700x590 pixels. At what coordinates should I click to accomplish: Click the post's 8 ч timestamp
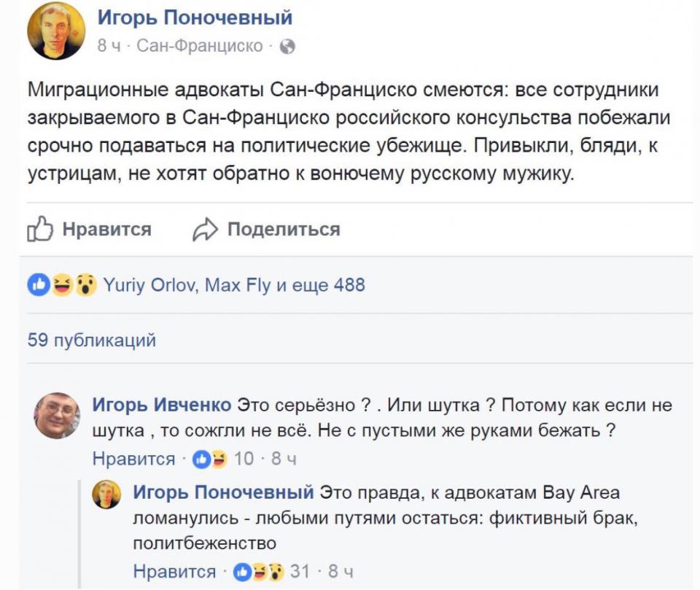(x=109, y=47)
